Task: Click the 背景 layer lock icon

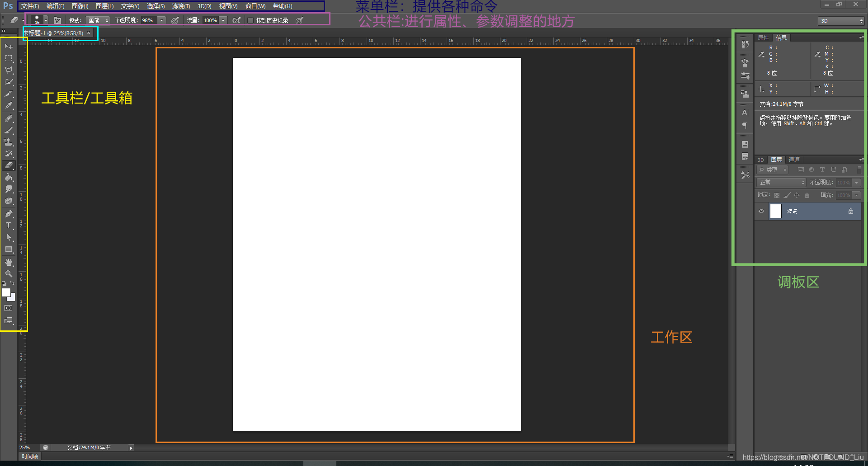Action: point(851,211)
